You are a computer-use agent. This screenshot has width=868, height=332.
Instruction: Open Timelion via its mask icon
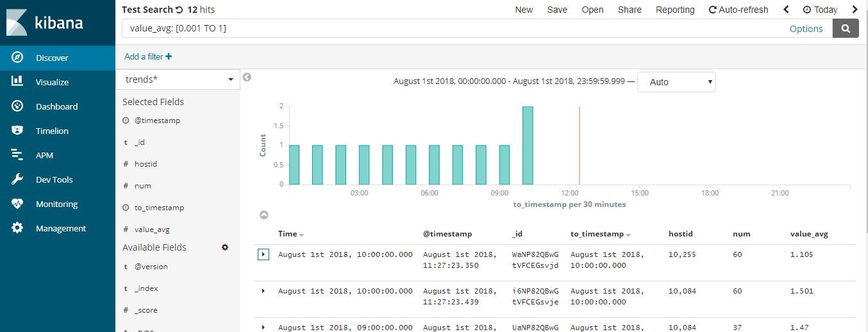(x=17, y=131)
